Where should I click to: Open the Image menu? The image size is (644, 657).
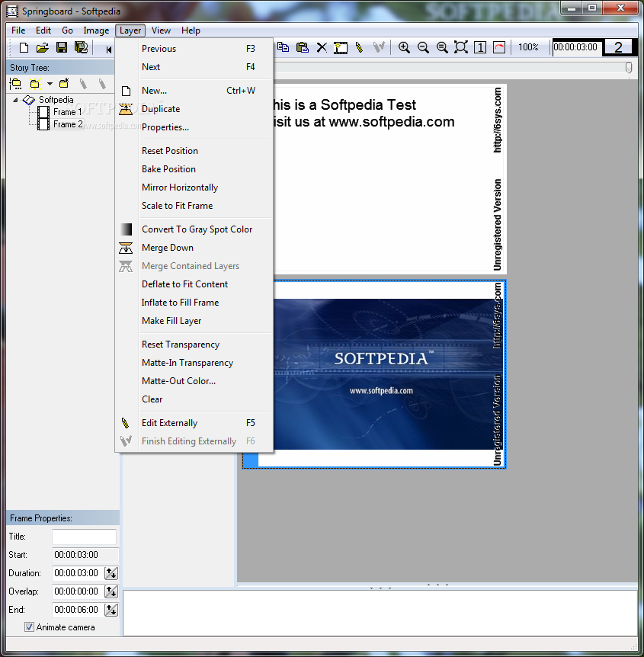[x=96, y=30]
